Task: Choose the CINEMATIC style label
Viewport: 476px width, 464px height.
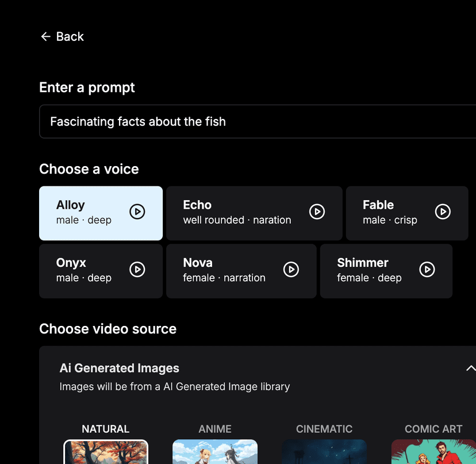Action: pos(324,429)
